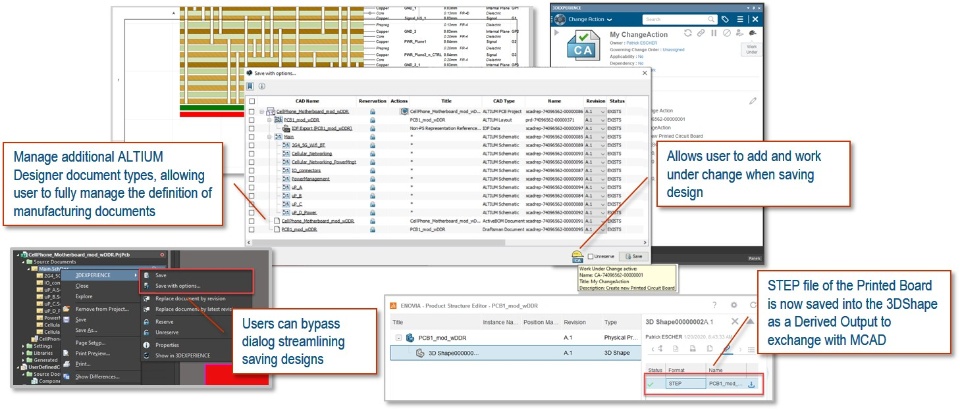The height and width of the screenshot is (410, 960).
Task: Click the search magnifier icon in 3DEXPERIENCE panel
Action: coord(711,20)
